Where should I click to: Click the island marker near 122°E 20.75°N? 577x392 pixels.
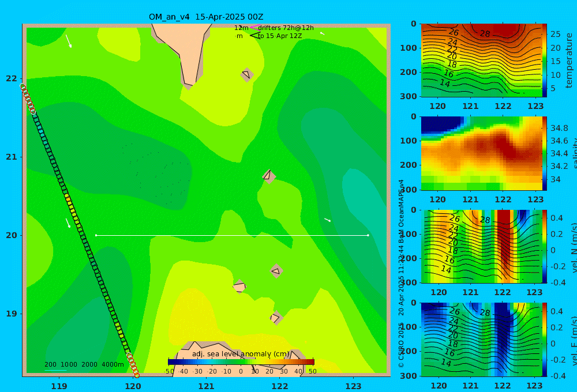[269, 176]
